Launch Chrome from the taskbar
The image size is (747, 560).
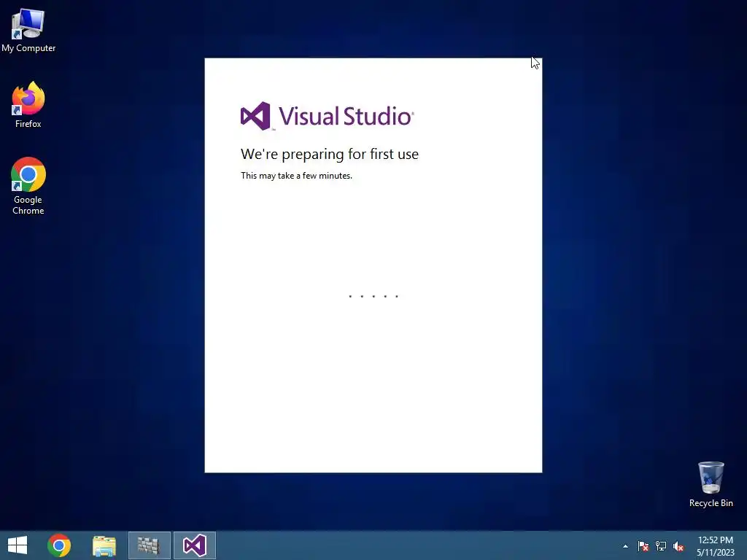coord(59,545)
